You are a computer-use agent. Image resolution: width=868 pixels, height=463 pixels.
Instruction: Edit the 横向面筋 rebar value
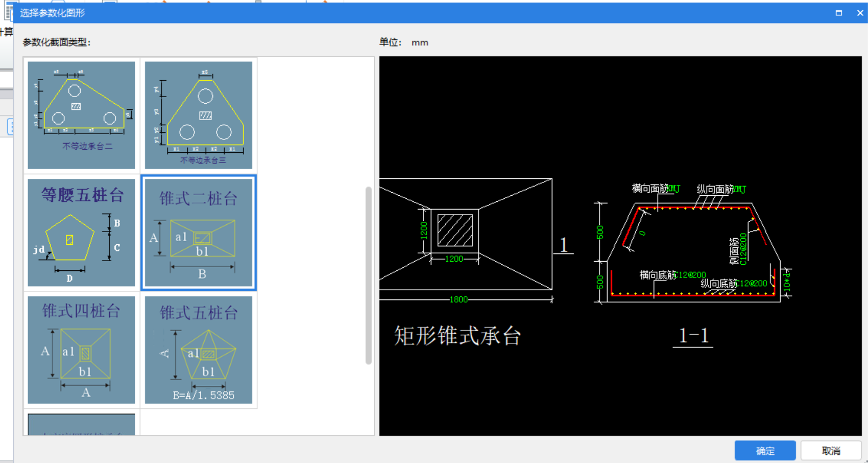(x=674, y=189)
